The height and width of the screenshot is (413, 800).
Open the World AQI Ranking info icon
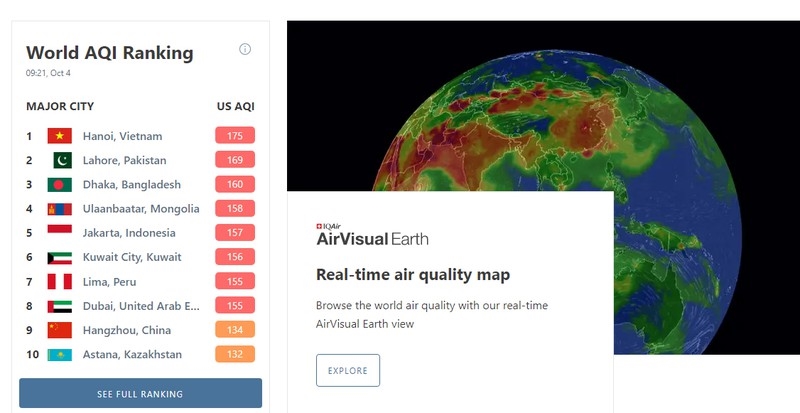click(245, 49)
